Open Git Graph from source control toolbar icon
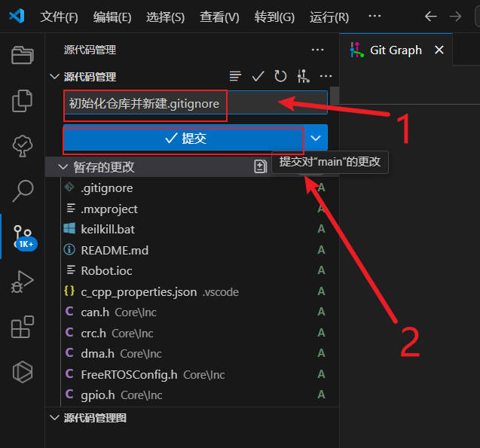This screenshot has height=448, width=480. click(x=303, y=76)
